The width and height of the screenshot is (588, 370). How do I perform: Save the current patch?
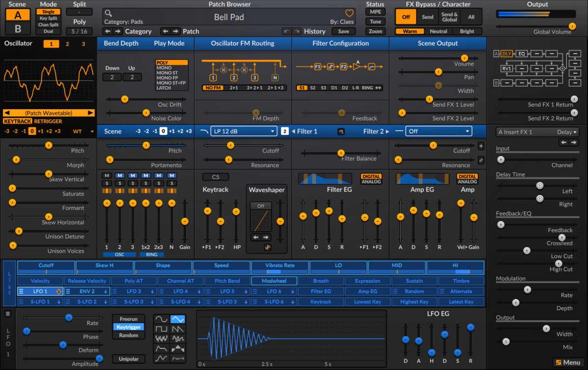343,31
